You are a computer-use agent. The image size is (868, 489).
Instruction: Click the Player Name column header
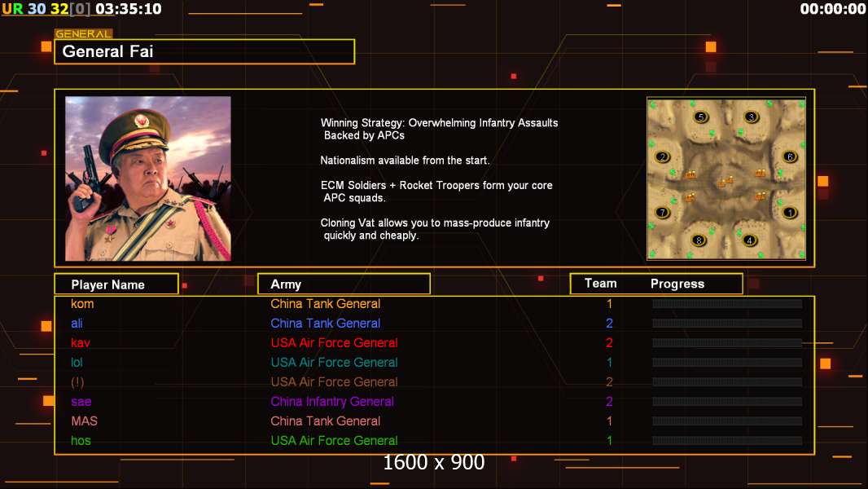point(116,284)
